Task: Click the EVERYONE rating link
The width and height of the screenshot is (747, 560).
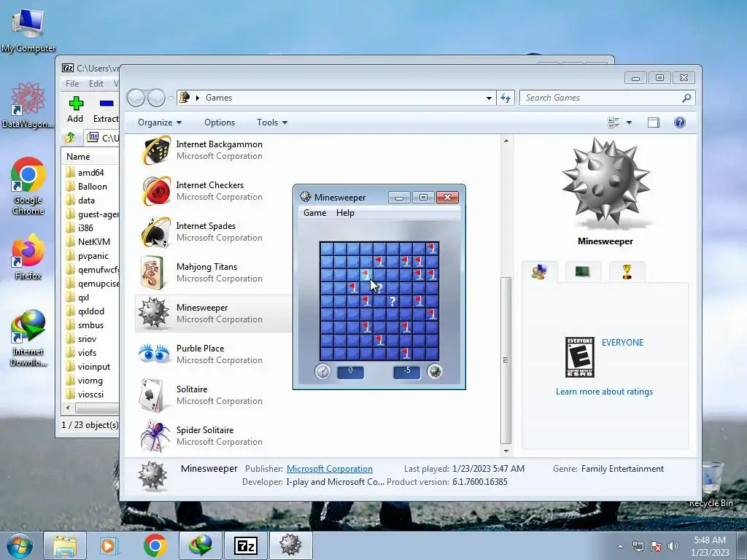Action: tap(622, 343)
